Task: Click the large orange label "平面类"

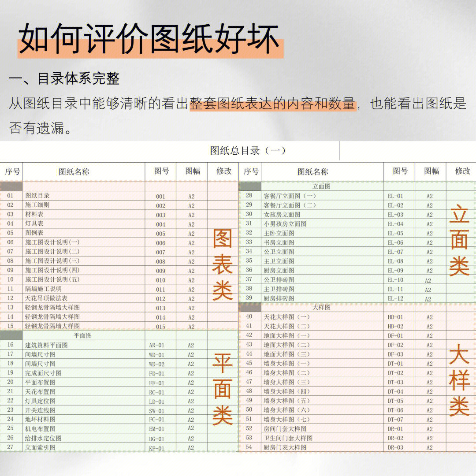Action: 223,389
